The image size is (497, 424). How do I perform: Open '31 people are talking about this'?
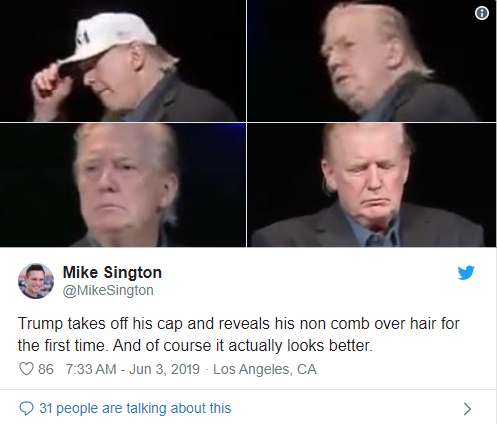tap(135, 408)
